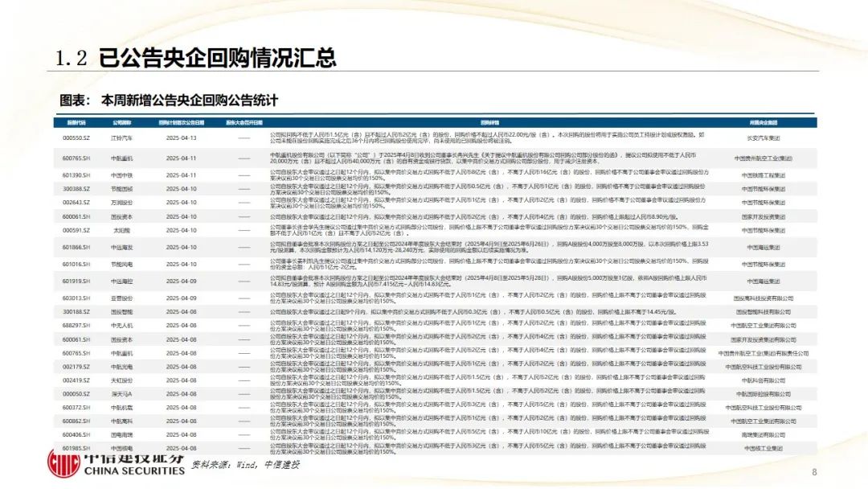Click the description text in the 601866.SH row
This screenshot has height=489, width=868.
click(489, 248)
